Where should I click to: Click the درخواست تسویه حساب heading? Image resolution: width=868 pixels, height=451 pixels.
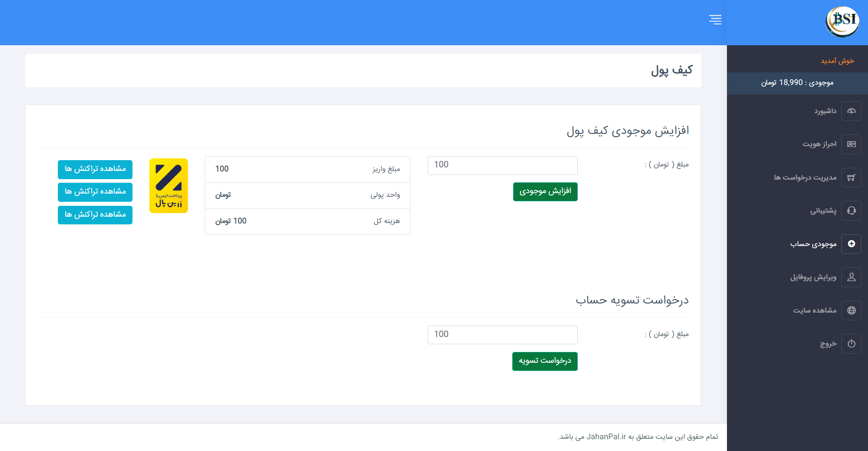coord(632,300)
